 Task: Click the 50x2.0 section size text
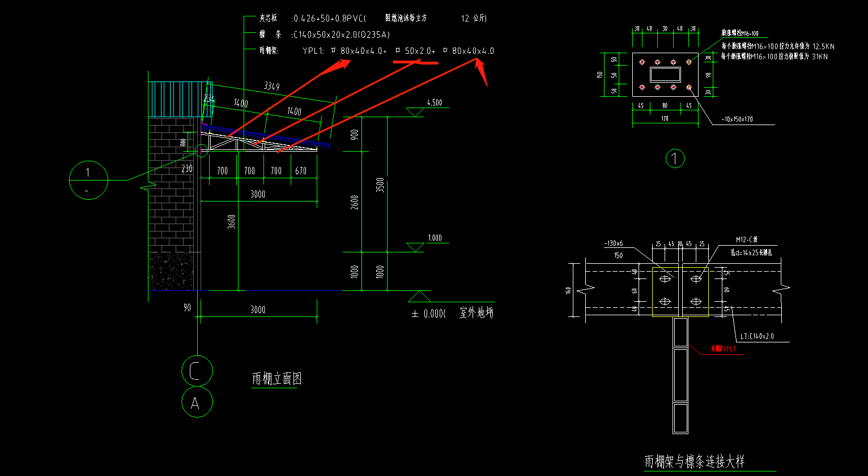[419, 50]
